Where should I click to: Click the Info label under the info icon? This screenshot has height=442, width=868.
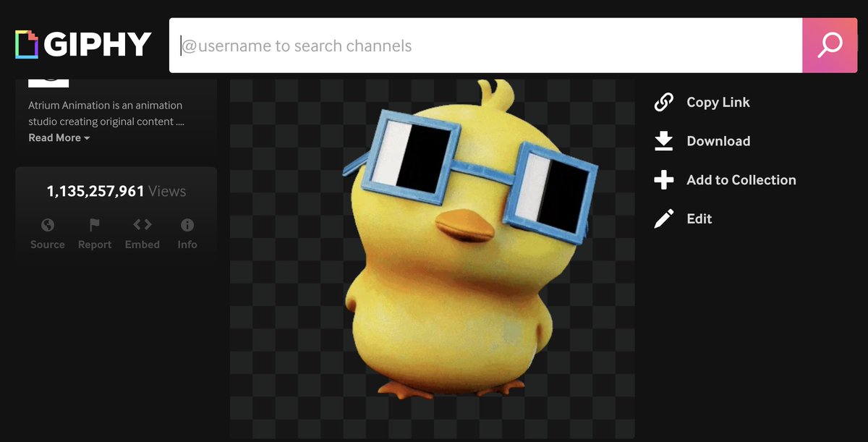[187, 245]
